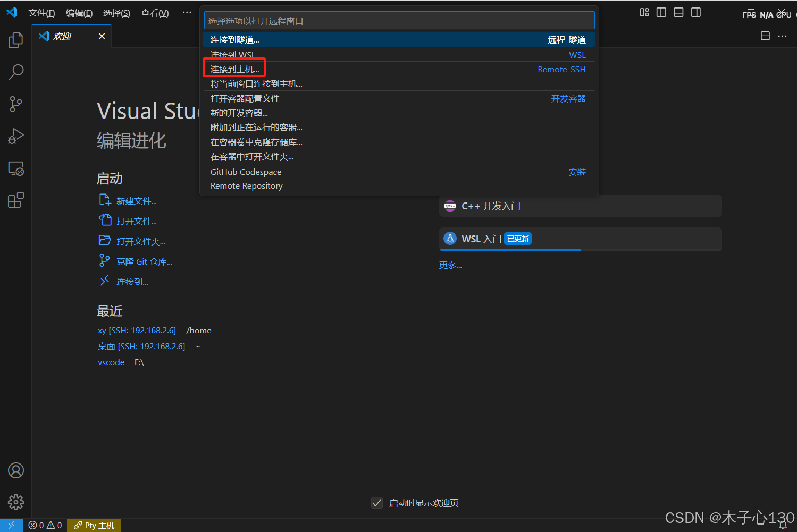Open the Extensions view icon
Image resolution: width=797 pixels, height=532 pixels.
pyautogui.click(x=15, y=200)
